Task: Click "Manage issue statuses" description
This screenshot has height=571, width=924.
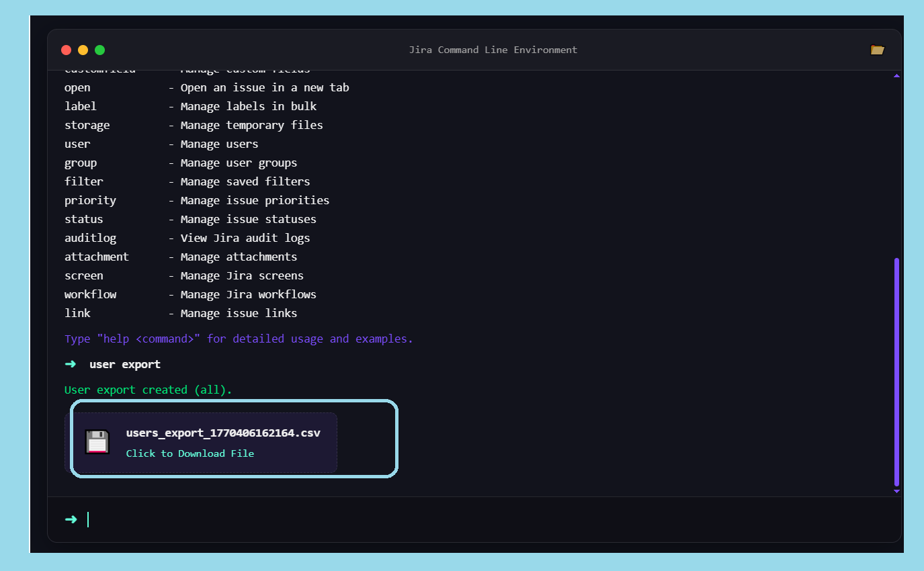Action: (249, 219)
